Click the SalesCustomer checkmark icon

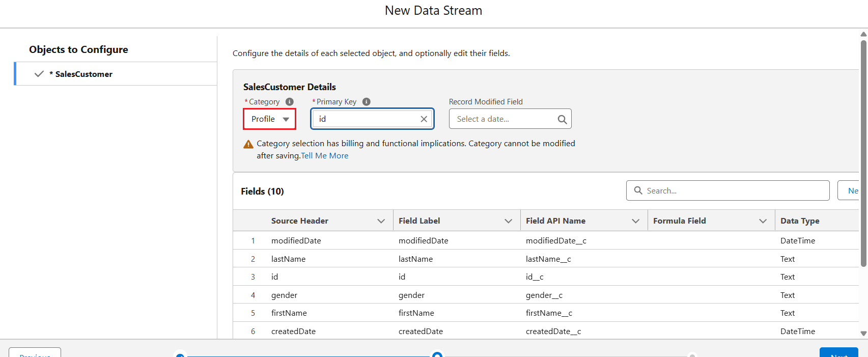[39, 74]
